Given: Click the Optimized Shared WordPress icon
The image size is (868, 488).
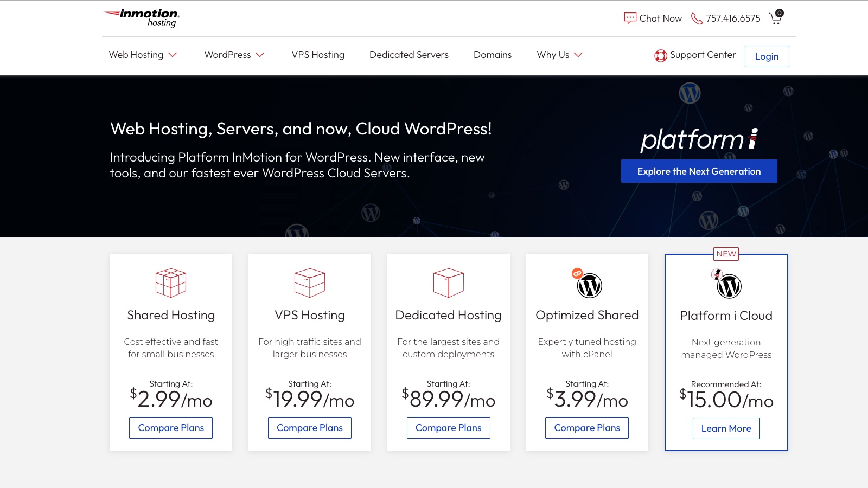Looking at the screenshot, I should tap(588, 284).
